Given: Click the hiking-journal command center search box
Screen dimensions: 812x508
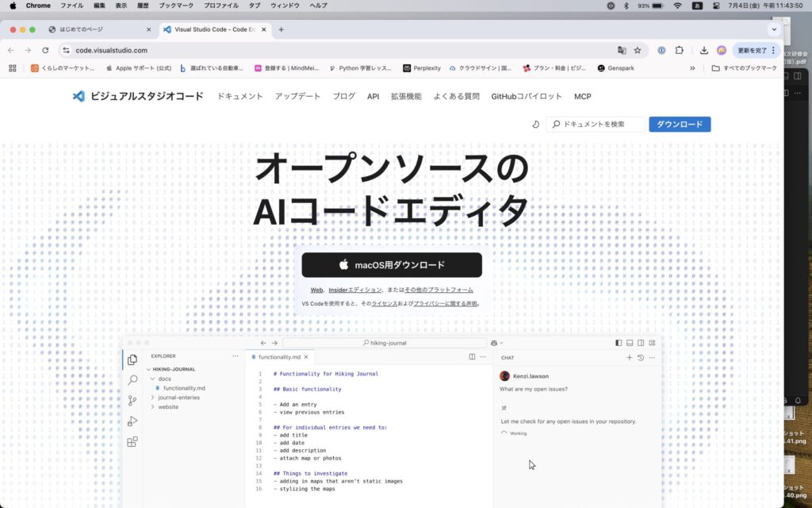Looking at the screenshot, I should pyautogui.click(x=385, y=343).
